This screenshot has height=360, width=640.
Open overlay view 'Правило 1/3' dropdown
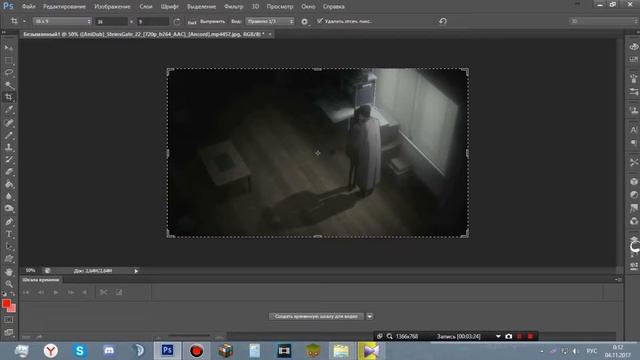269,21
